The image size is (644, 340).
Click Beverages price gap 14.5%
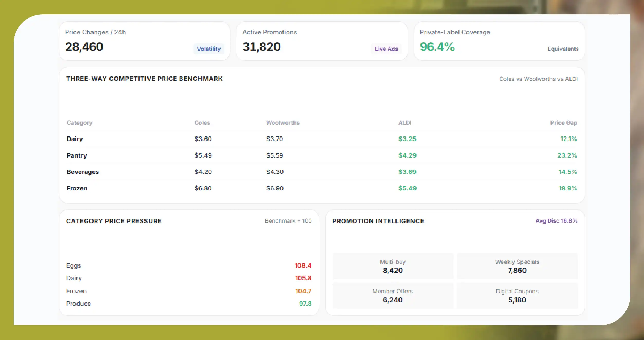[568, 172]
